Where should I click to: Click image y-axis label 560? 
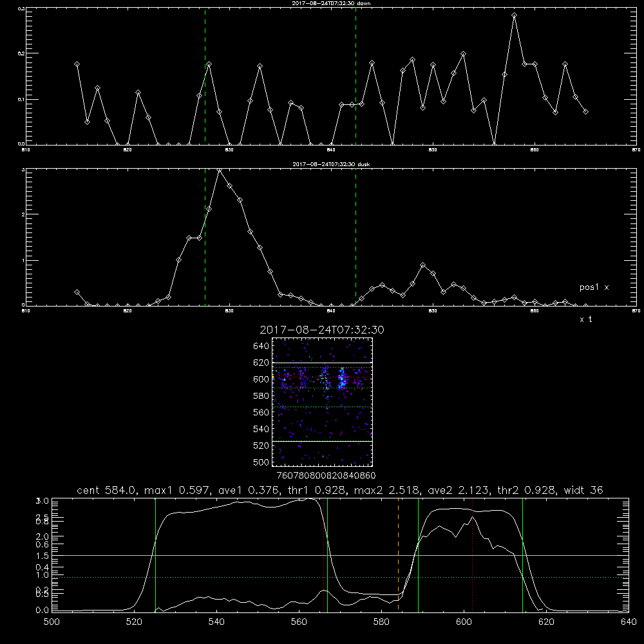(261, 412)
